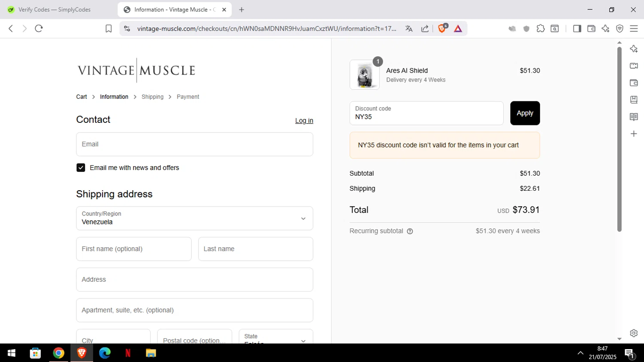Click the Total amount $73.91
Viewport: 644px width, 362px height.
[526, 210]
